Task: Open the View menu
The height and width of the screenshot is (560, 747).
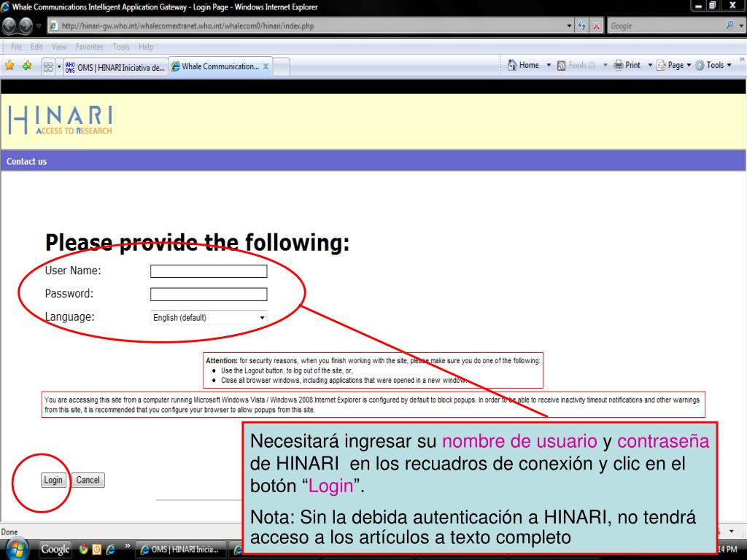Action: 59,47
